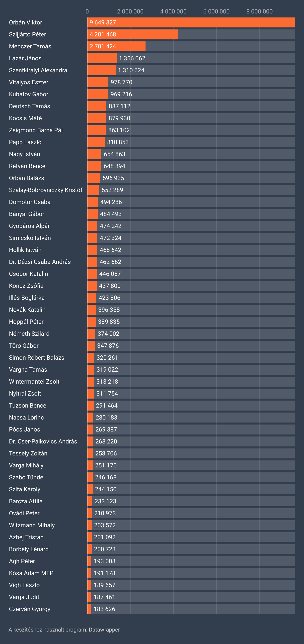The image size is (304, 644).
Task: Click the Czerván György value 183 626
Action: [104, 609]
